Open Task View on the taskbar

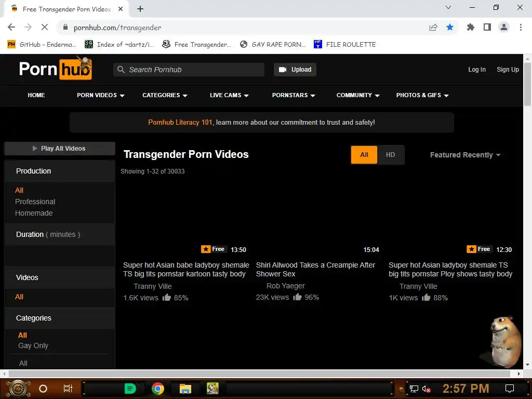tap(68, 389)
